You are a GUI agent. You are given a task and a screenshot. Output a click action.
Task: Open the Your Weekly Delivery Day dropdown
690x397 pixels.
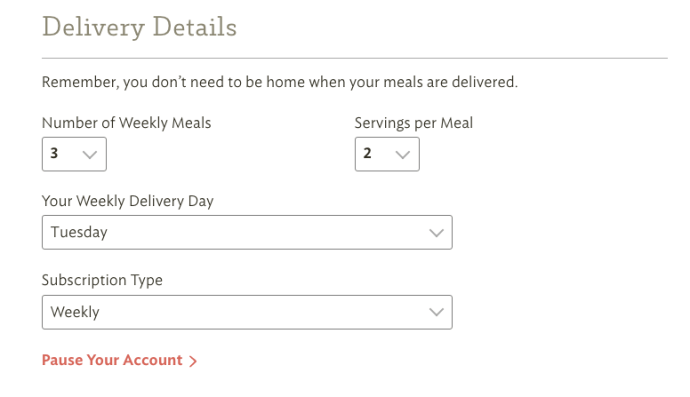tap(247, 232)
